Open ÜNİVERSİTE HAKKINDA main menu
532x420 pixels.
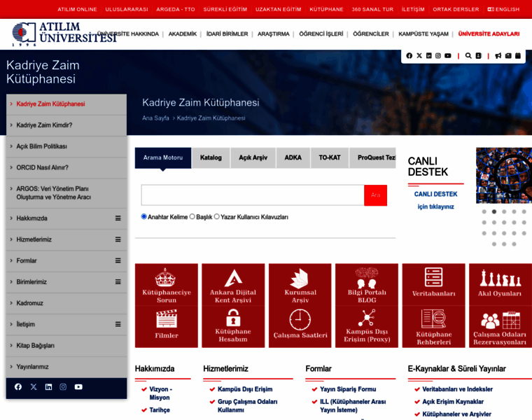tap(128, 34)
